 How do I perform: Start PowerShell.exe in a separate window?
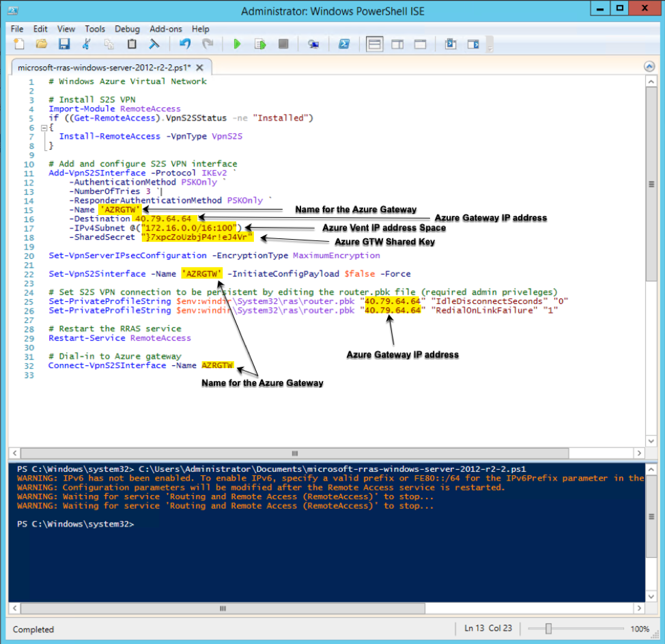(x=344, y=44)
